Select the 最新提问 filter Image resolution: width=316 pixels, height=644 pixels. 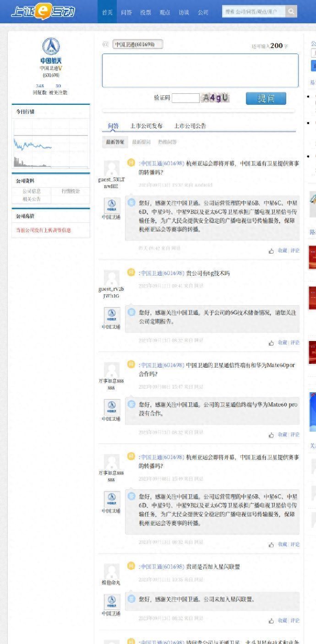click(141, 142)
